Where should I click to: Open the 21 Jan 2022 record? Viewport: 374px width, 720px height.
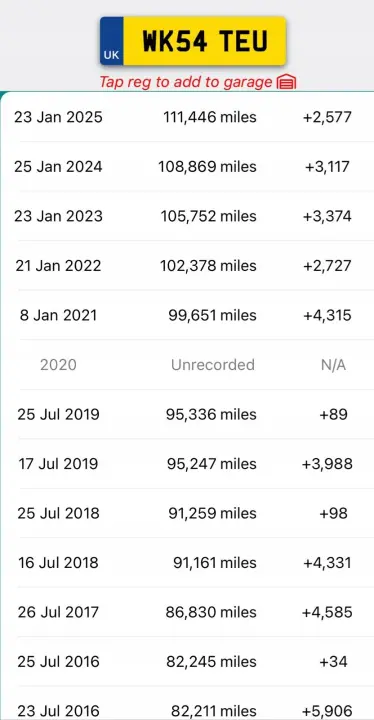point(187,265)
